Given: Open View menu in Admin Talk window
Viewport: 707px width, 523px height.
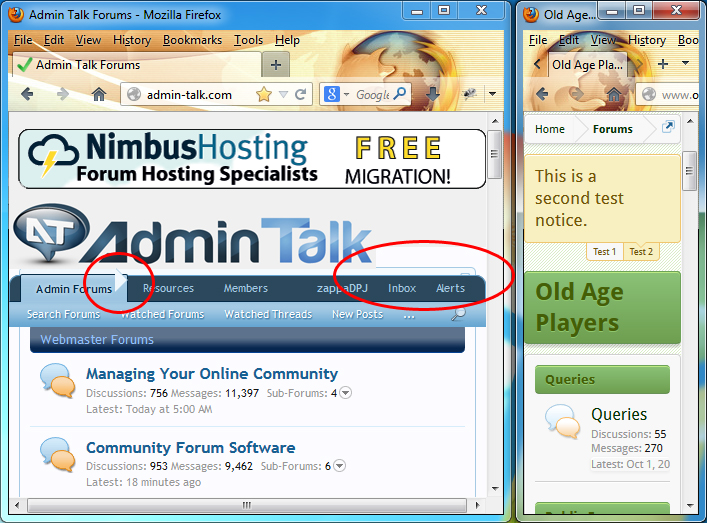Looking at the screenshot, I should pyautogui.click(x=88, y=40).
